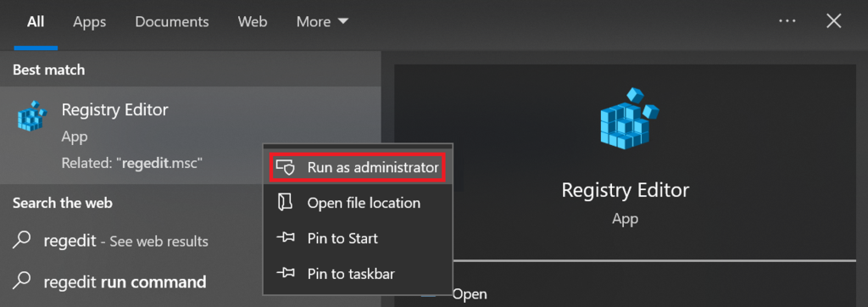The width and height of the screenshot is (868, 307).
Task: Click the pin icon beside Pin to taskbar
Action: (x=285, y=273)
